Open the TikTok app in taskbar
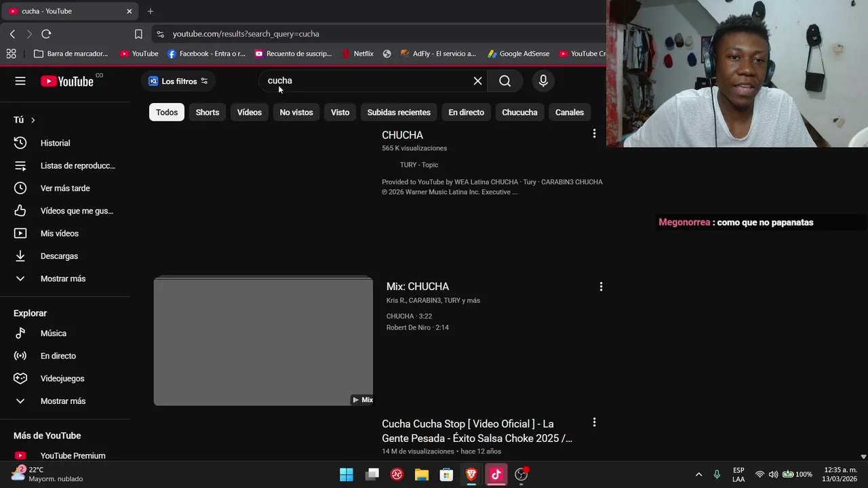 (496, 474)
